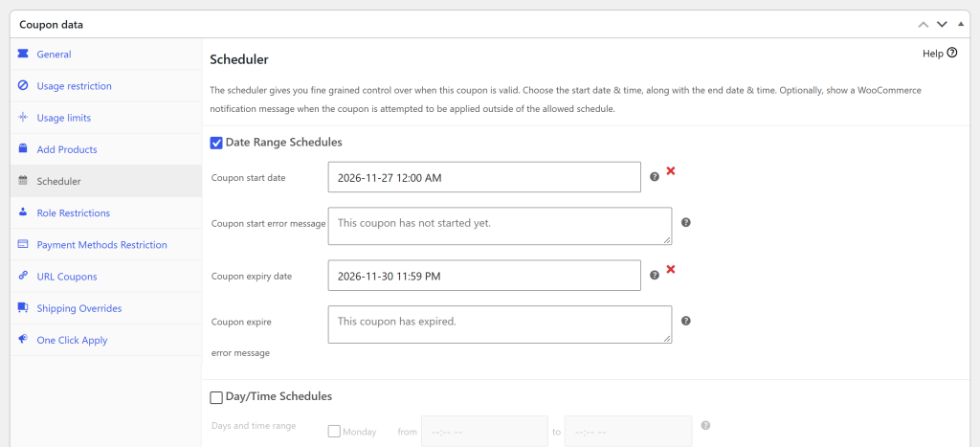Click the Usage restriction ban icon
980x447 pixels.
pyautogui.click(x=23, y=85)
